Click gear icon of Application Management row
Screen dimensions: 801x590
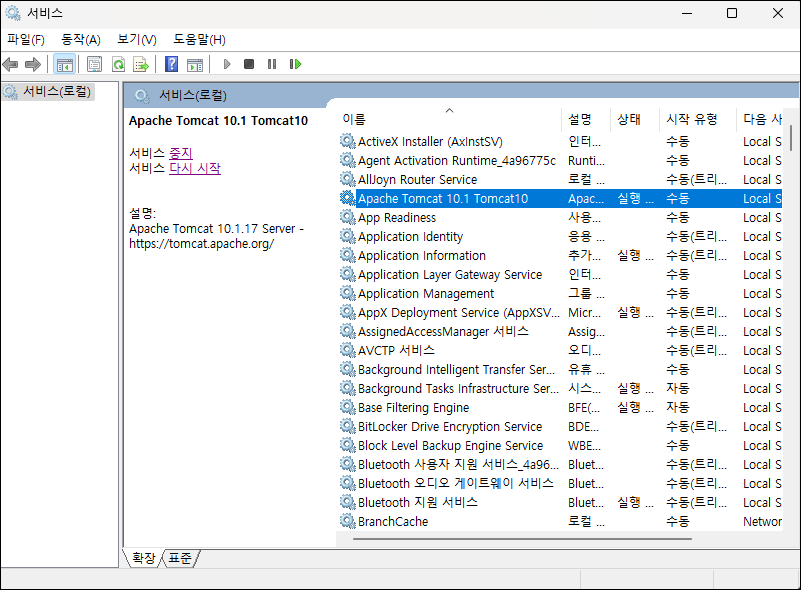(348, 293)
